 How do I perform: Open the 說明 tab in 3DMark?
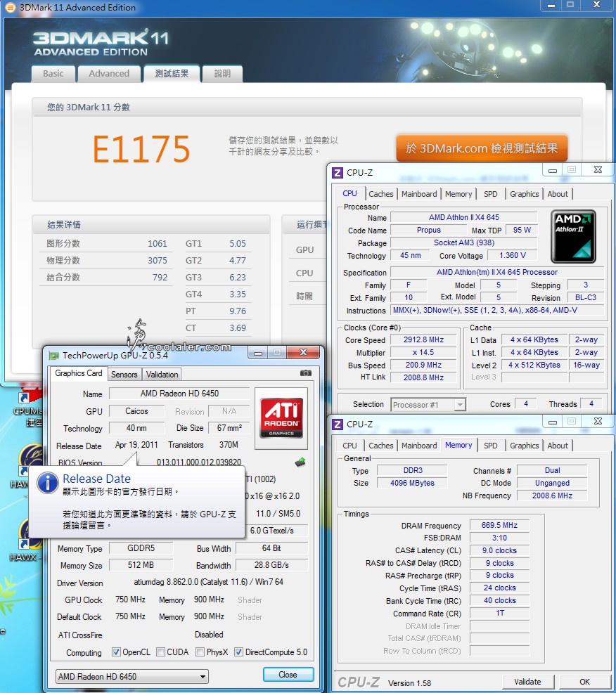[222, 74]
